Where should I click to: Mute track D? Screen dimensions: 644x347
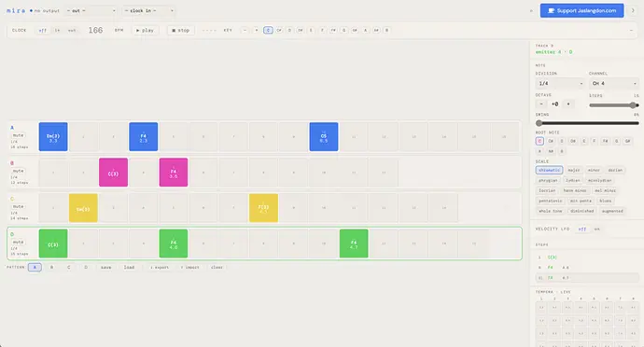click(18, 243)
